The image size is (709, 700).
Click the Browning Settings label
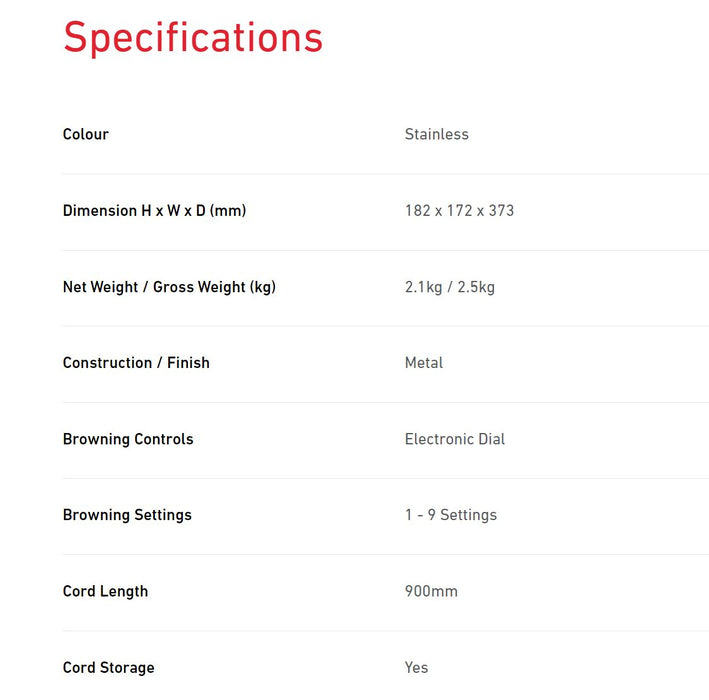click(127, 515)
